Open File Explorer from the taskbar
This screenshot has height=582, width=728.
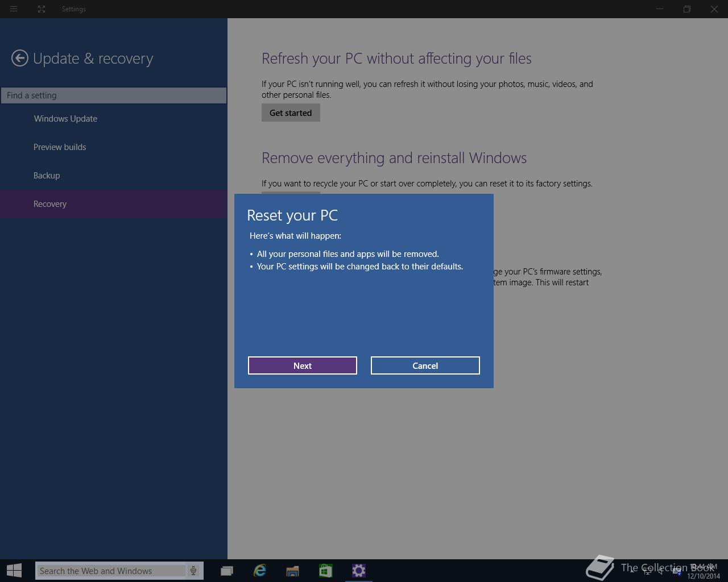click(x=292, y=571)
